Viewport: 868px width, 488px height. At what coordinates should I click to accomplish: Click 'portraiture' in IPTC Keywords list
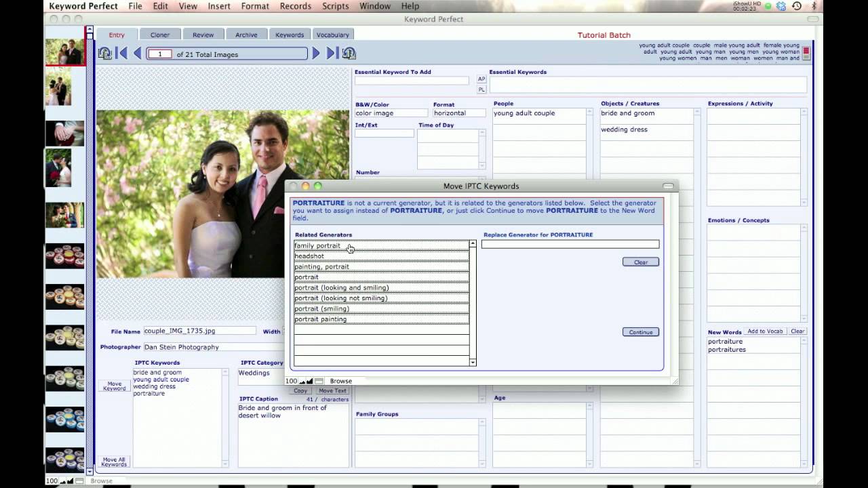[x=149, y=394]
